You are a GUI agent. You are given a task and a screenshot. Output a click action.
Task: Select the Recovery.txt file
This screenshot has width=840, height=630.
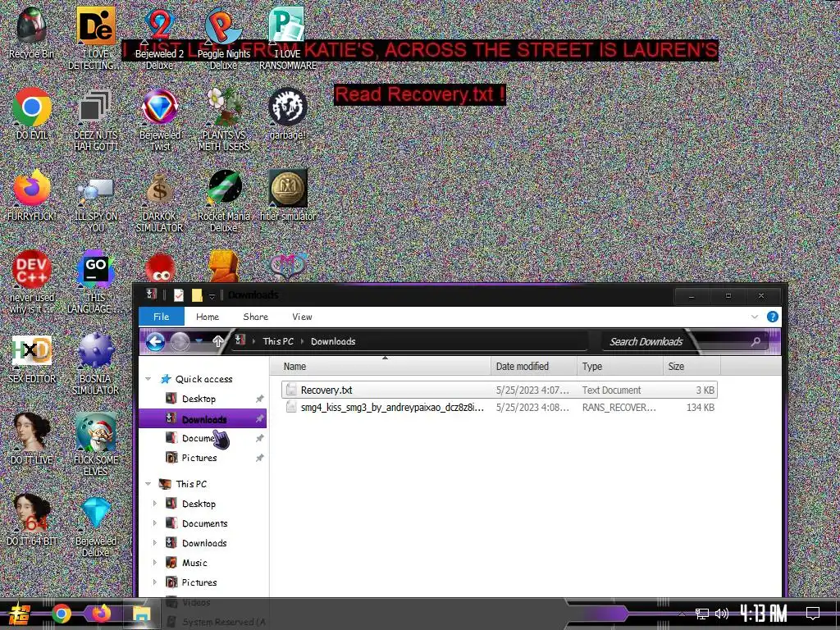(500, 390)
